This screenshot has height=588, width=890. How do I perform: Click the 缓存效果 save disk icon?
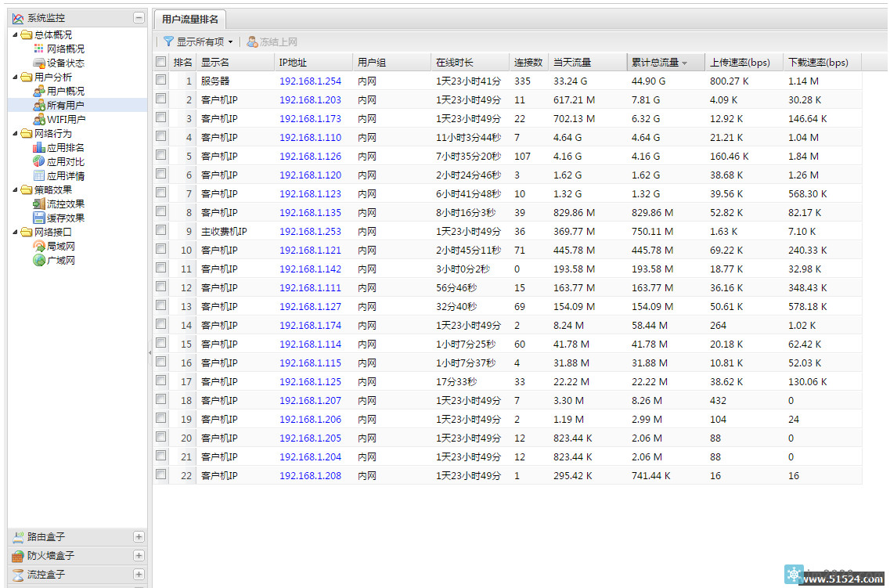click(x=39, y=218)
